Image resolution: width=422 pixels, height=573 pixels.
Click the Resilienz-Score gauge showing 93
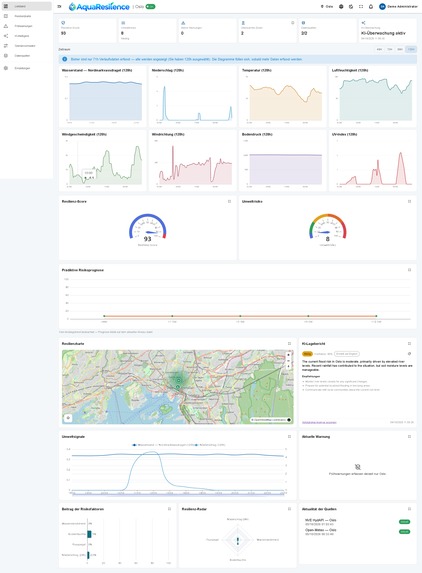click(148, 228)
